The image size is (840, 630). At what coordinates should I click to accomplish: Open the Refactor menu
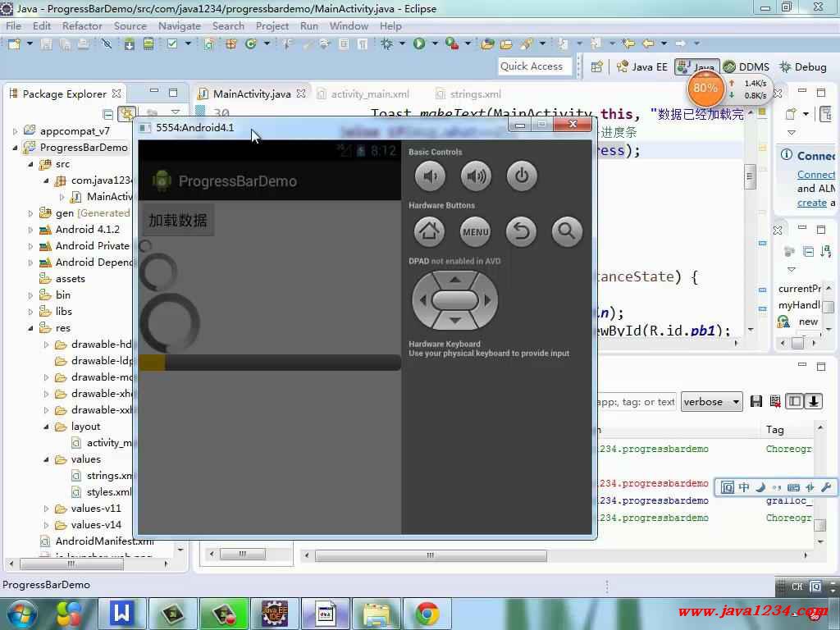[x=82, y=25]
